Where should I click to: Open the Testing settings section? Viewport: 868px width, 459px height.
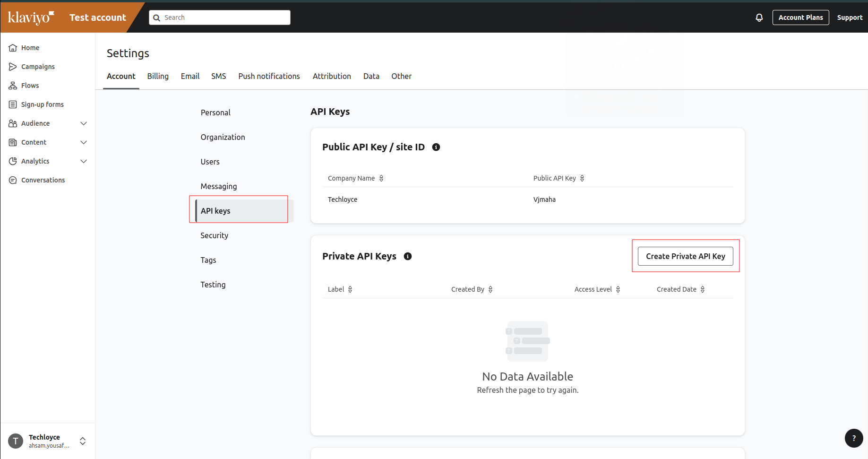coord(213,285)
